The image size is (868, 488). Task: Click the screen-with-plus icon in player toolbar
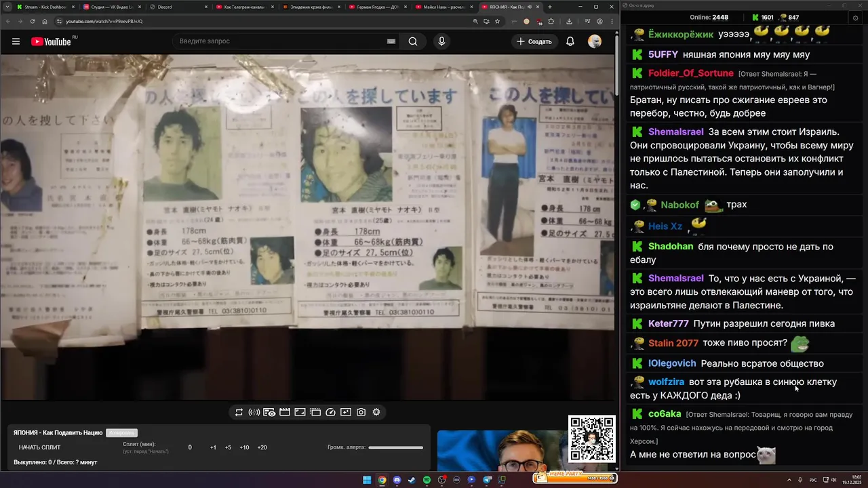[x=346, y=412]
